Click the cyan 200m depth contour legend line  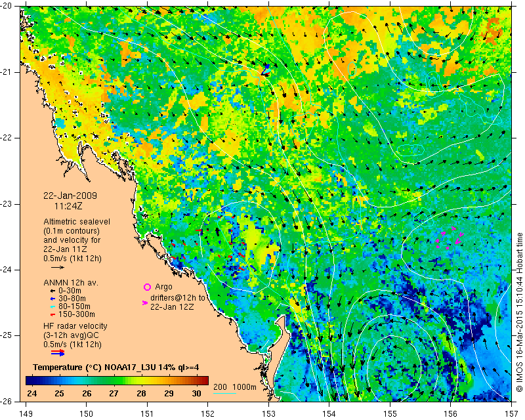[x=224, y=393]
